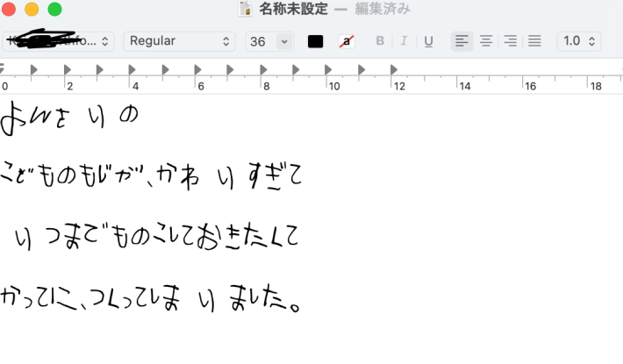Click ruler position labeled 16

click(530, 86)
